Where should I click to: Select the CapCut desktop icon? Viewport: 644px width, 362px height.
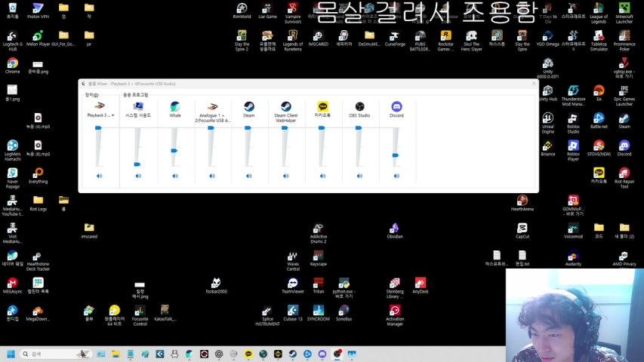pos(522,231)
